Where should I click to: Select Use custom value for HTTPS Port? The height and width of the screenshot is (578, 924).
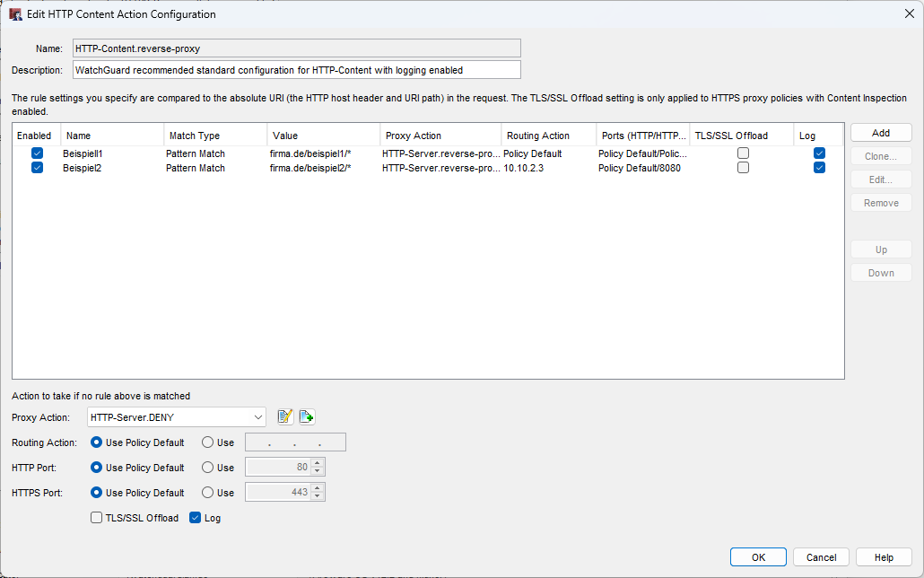click(207, 493)
